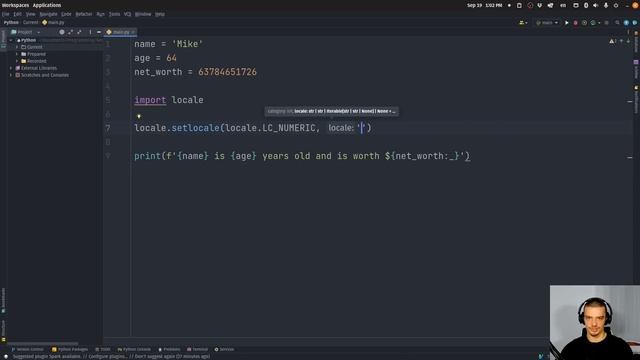Close the main.py editor tab

[x=133, y=32]
